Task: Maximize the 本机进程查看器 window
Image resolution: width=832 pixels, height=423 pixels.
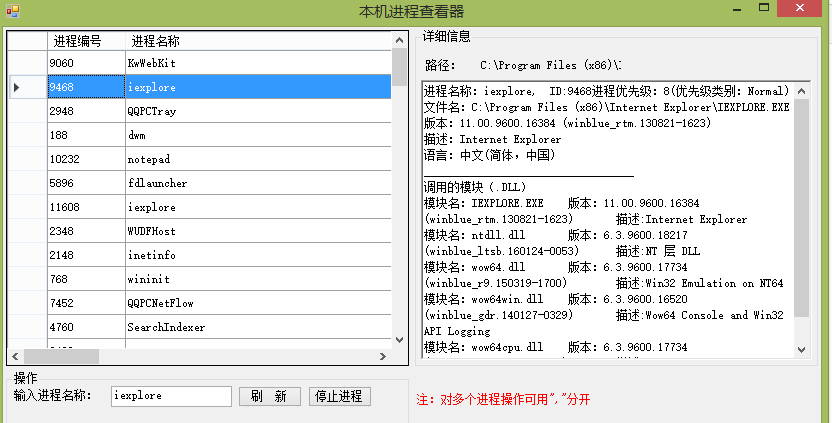Action: pos(764,7)
